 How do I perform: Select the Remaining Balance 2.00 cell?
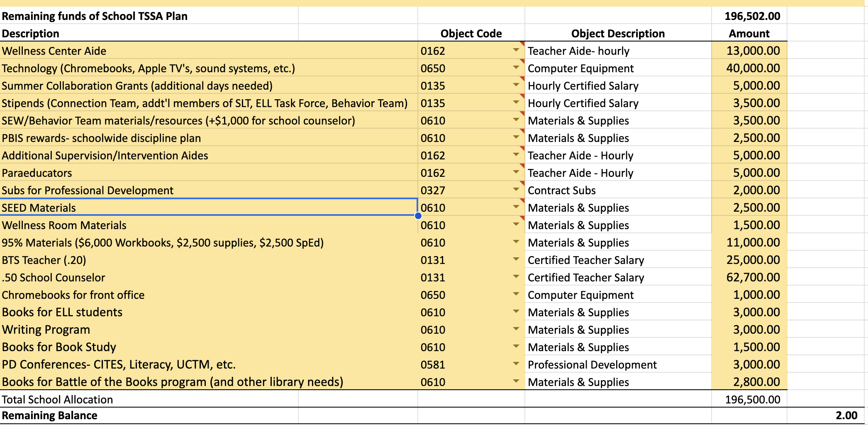pos(827,415)
